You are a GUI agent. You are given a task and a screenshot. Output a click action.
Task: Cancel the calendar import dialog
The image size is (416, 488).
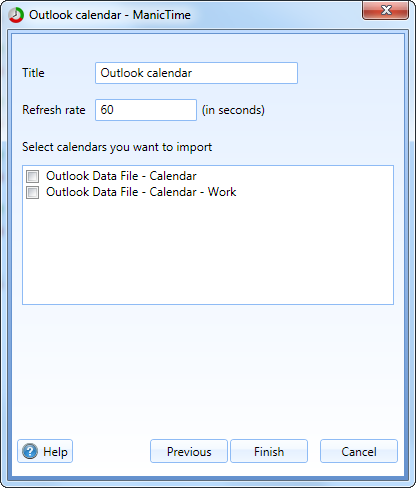click(x=359, y=451)
